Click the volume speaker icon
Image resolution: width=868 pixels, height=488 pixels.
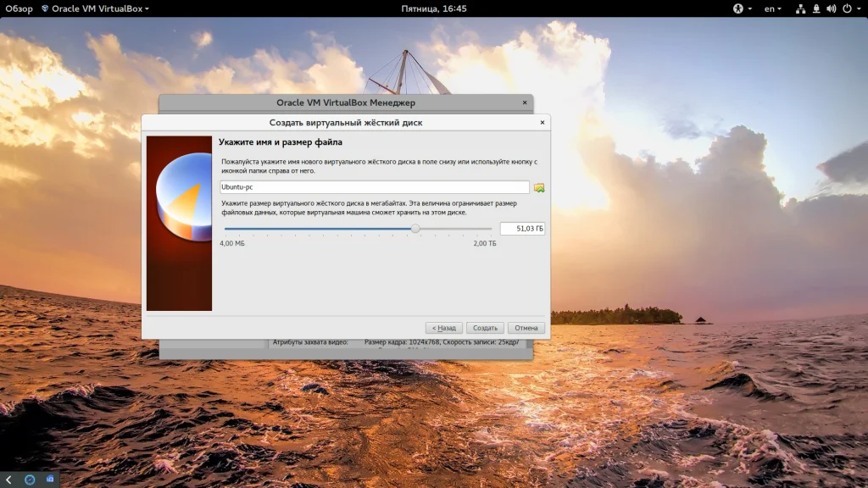(x=831, y=8)
